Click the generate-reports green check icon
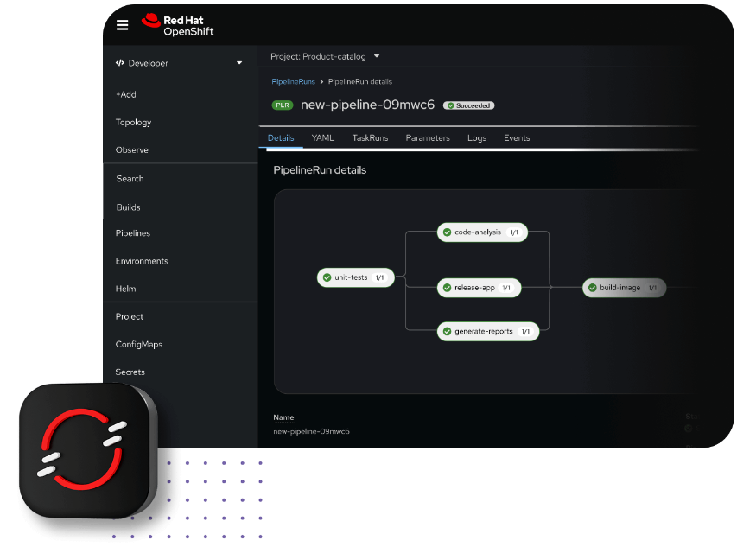This screenshot has height=547, width=756. pyautogui.click(x=447, y=331)
